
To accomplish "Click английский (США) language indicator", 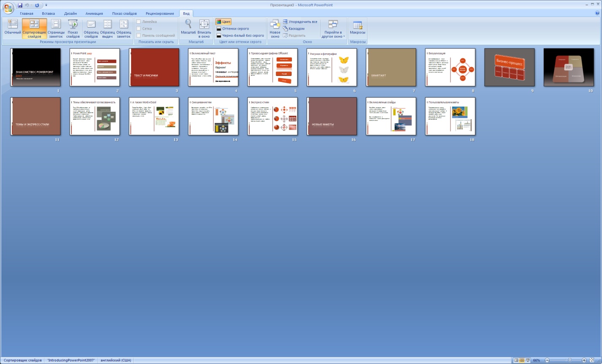I will pos(115,360).
